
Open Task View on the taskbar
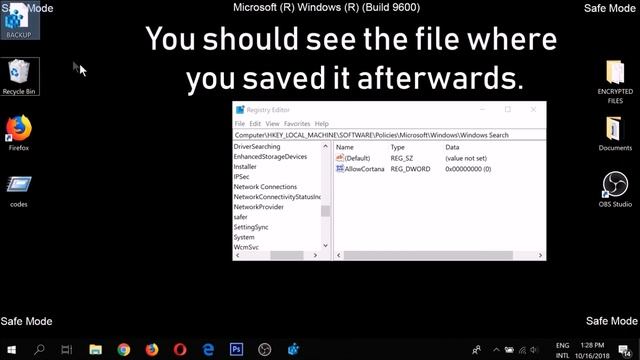coord(67,349)
